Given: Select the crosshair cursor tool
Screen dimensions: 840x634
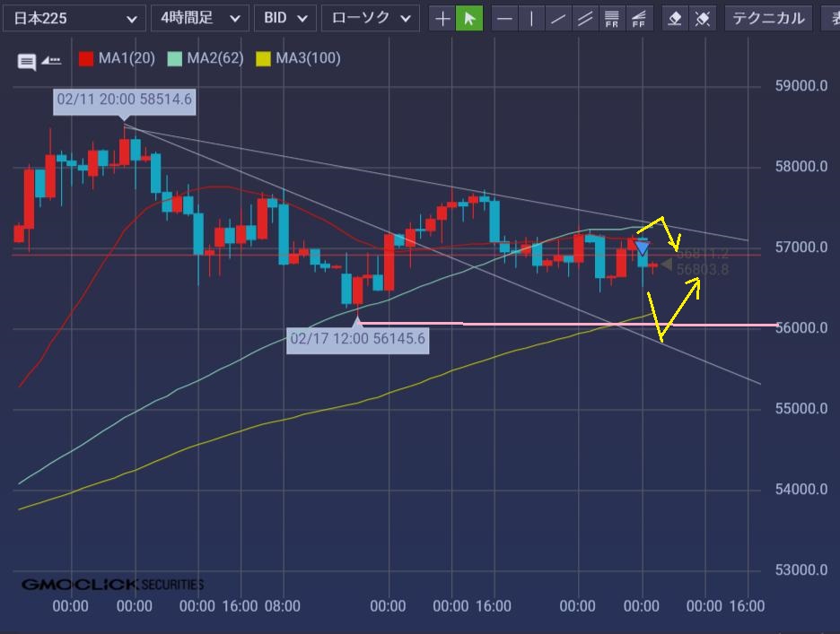Looking at the screenshot, I should point(442,18).
